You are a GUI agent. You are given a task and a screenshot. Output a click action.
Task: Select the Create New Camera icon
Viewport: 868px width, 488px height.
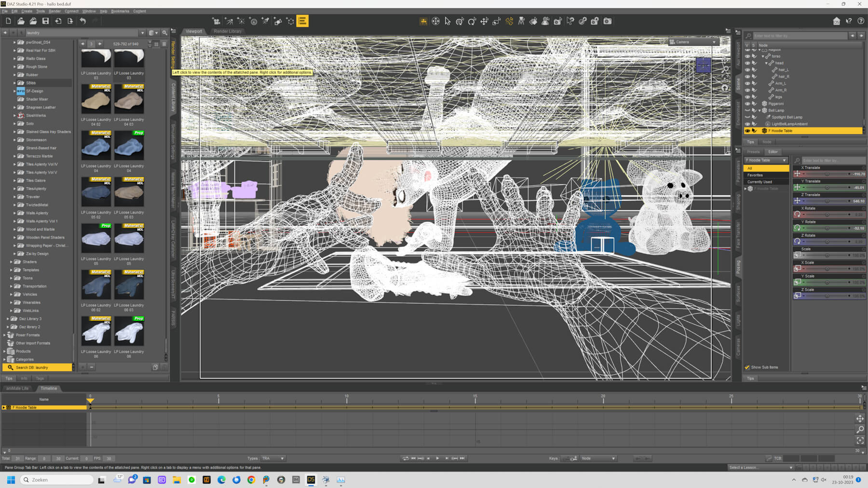(217, 21)
